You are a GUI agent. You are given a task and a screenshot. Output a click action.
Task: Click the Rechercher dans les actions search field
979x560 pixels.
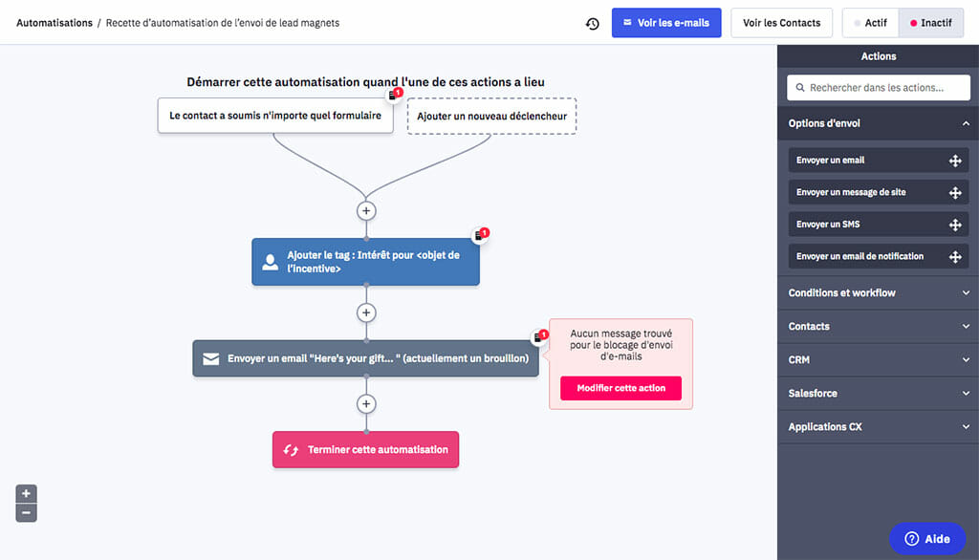(x=878, y=88)
